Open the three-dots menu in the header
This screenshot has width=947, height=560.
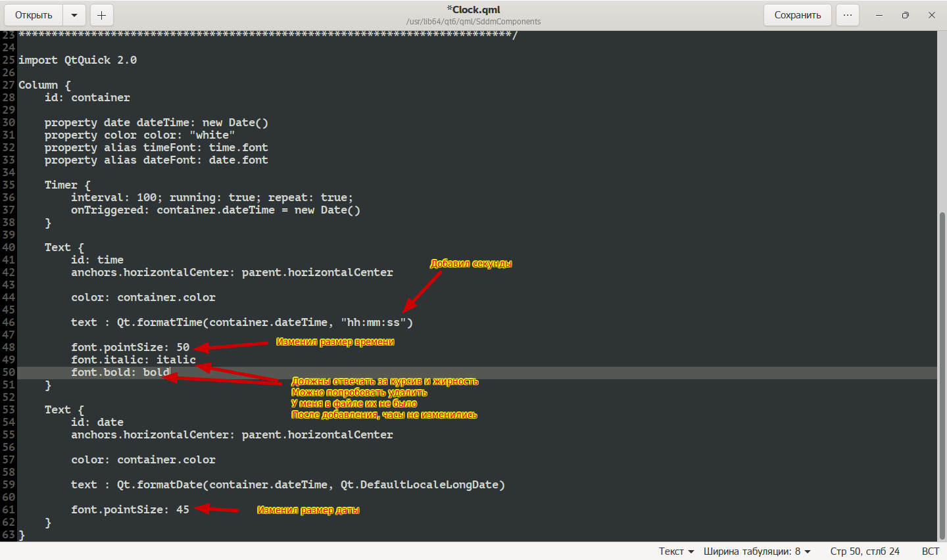tap(848, 15)
